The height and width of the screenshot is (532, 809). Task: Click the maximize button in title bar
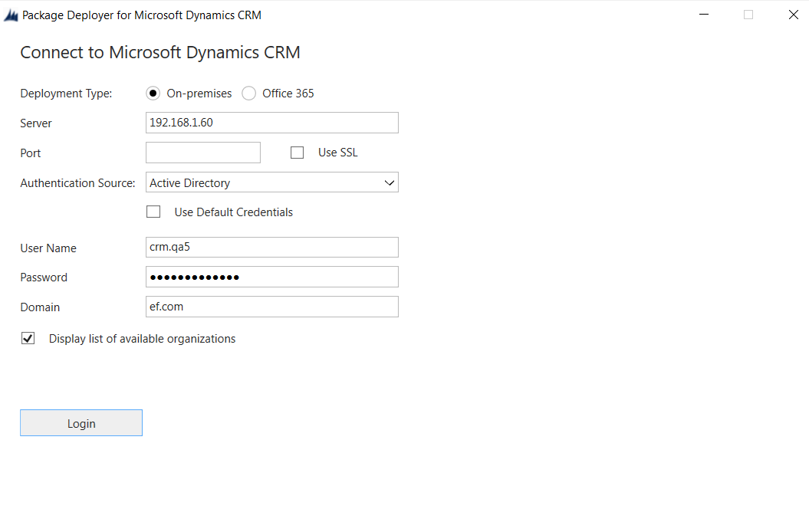point(748,15)
